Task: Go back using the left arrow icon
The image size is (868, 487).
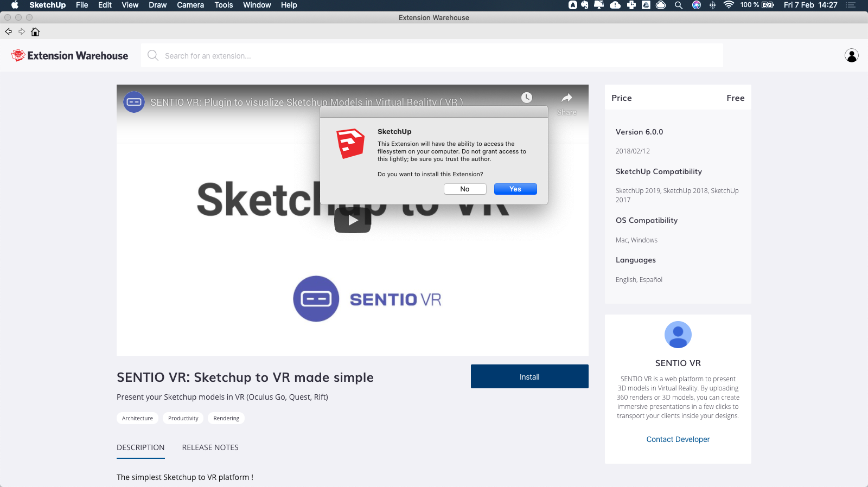Action: tap(8, 31)
